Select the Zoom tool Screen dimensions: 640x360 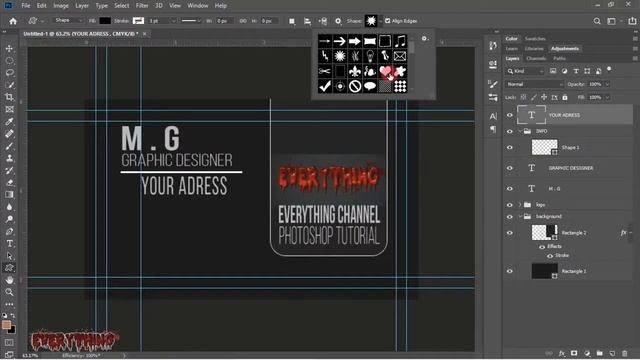click(x=9, y=292)
